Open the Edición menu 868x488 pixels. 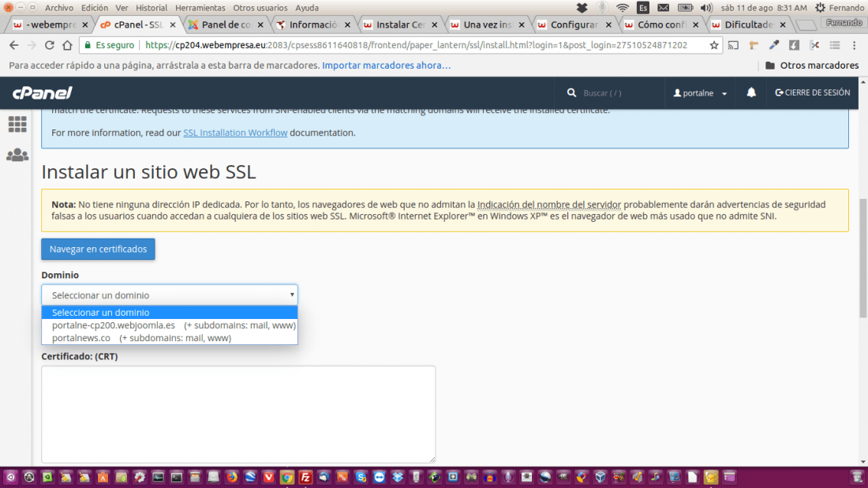coord(95,8)
